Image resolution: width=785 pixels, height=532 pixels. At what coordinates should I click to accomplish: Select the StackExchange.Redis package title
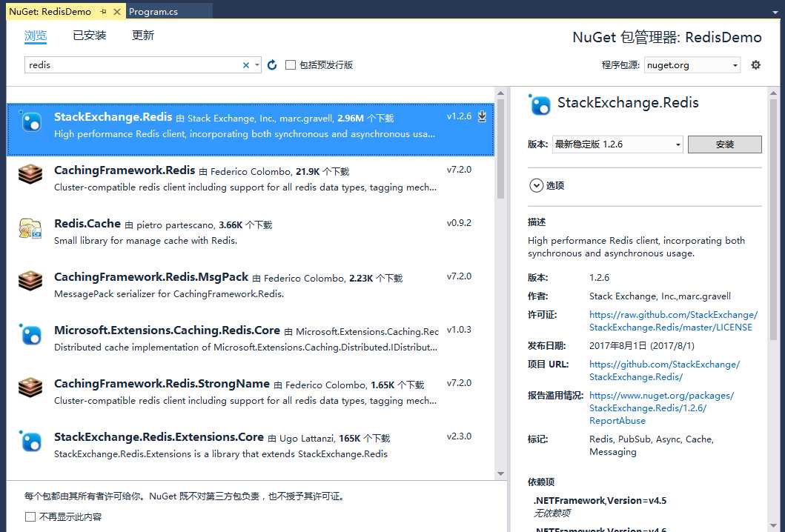(113, 116)
